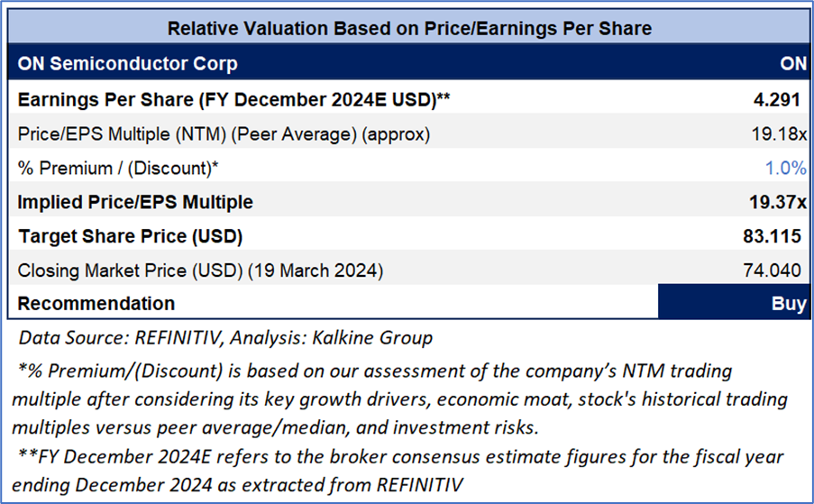Click the table title 'Relative Valuation Based on Price/Earnings'

pyautogui.click(x=409, y=28)
